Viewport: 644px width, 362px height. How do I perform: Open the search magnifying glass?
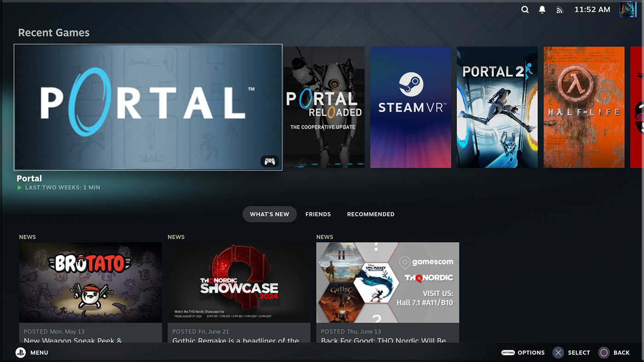tap(525, 9)
